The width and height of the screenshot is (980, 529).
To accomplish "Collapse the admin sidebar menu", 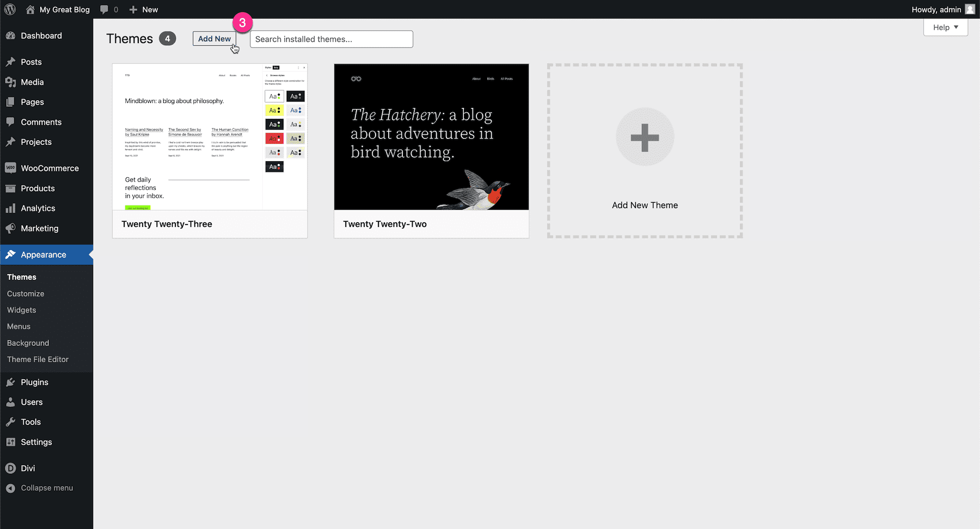I will pos(11,488).
